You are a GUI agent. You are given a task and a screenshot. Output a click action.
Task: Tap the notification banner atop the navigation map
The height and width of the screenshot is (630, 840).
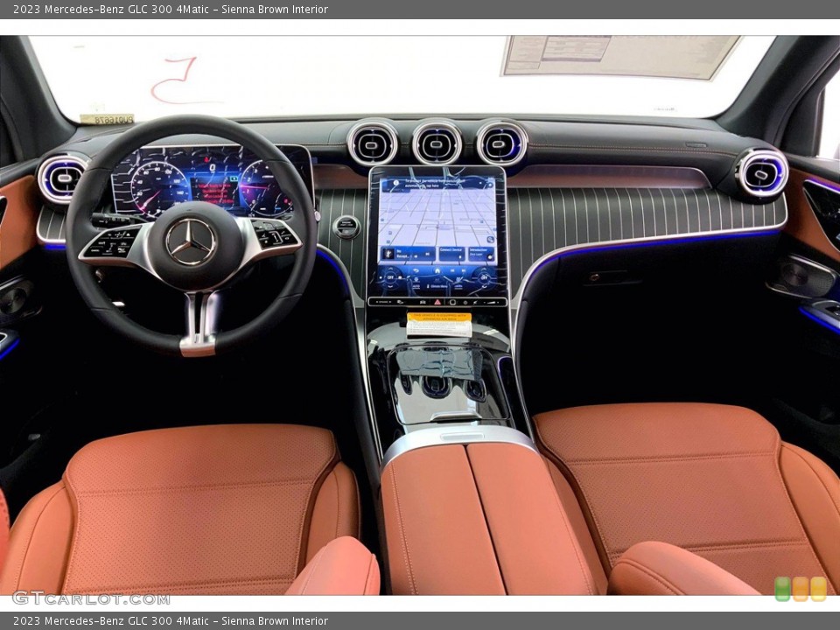click(437, 185)
